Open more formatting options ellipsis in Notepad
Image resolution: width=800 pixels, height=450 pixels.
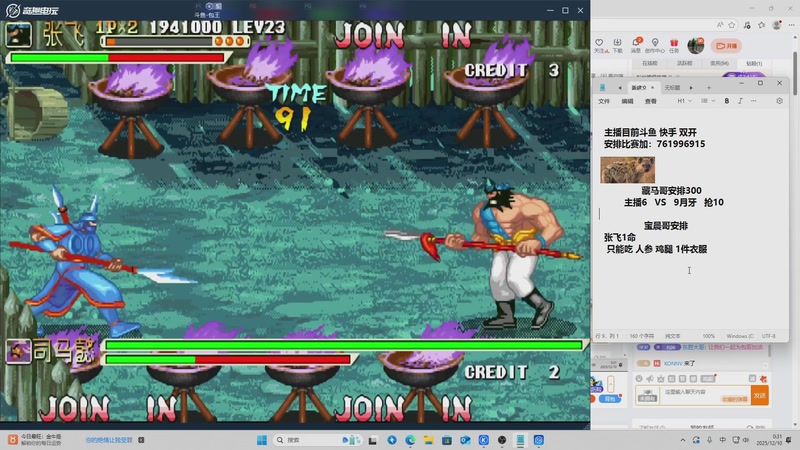[x=754, y=101]
